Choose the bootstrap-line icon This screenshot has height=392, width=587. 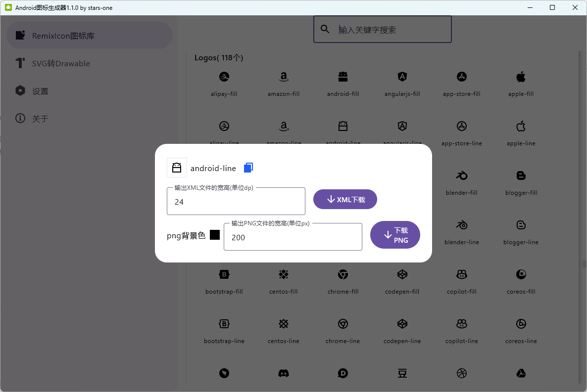coord(224,324)
